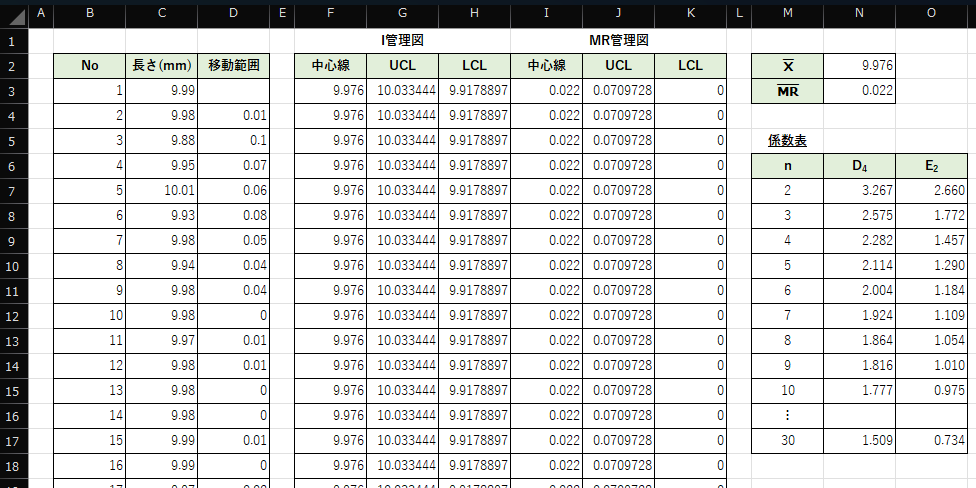Select column G header

point(403,13)
